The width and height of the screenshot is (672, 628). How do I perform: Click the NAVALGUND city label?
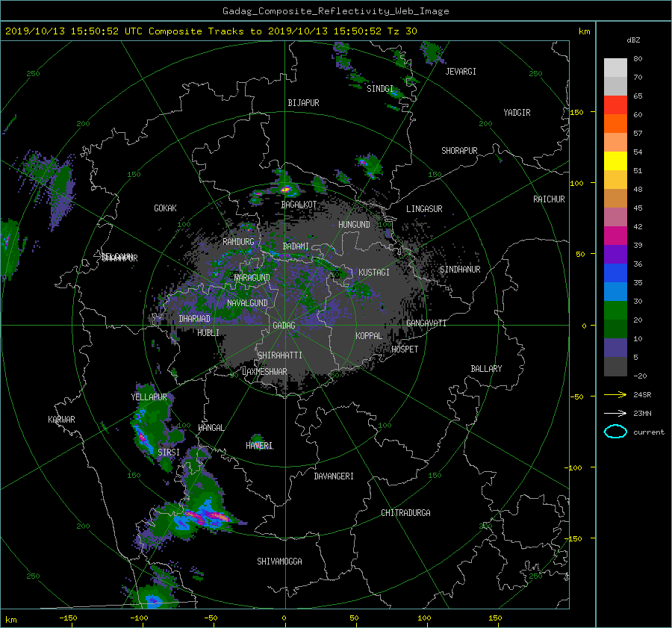pyautogui.click(x=247, y=303)
